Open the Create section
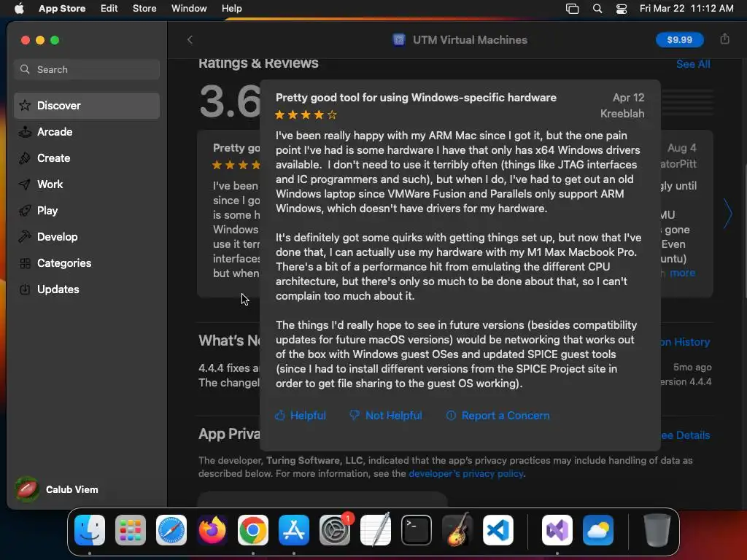Image resolution: width=747 pixels, height=560 pixels. pyautogui.click(x=87, y=158)
